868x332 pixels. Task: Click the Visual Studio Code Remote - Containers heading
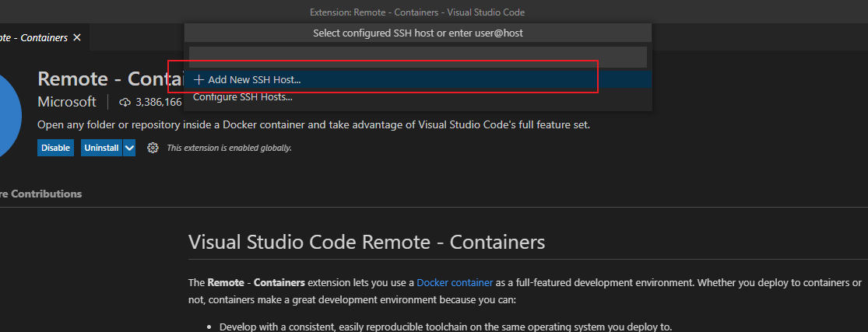coord(367,243)
